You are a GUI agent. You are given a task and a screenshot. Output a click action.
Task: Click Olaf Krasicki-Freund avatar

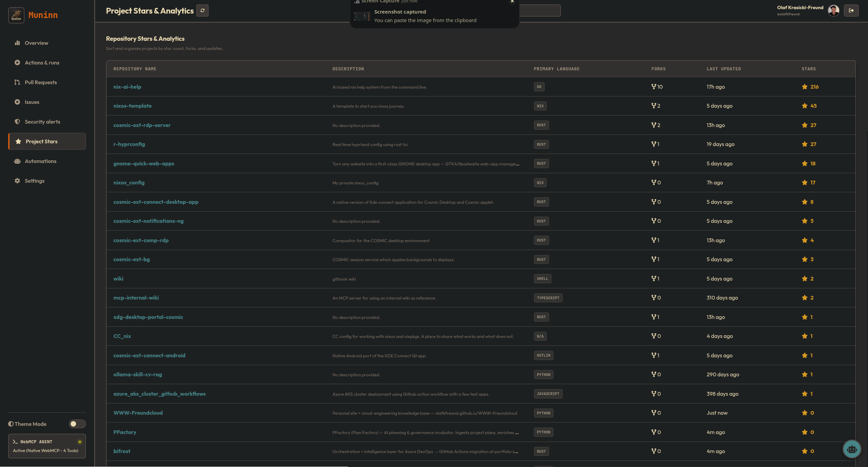coord(833,11)
